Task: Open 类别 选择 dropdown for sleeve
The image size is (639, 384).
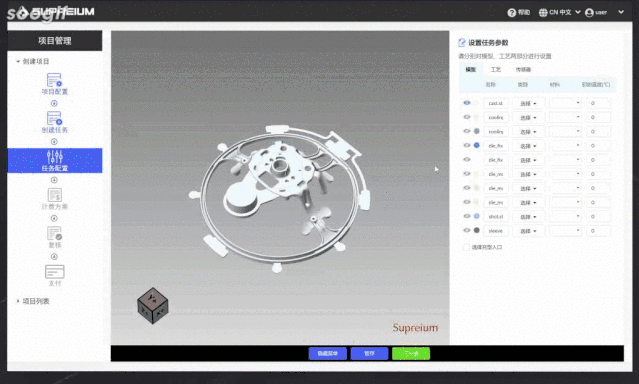Action: (x=528, y=231)
